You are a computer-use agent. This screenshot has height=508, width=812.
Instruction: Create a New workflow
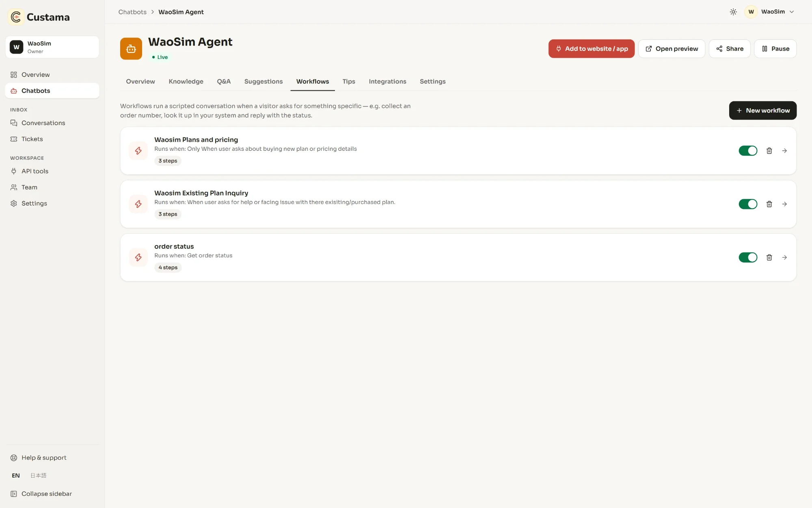tap(763, 111)
